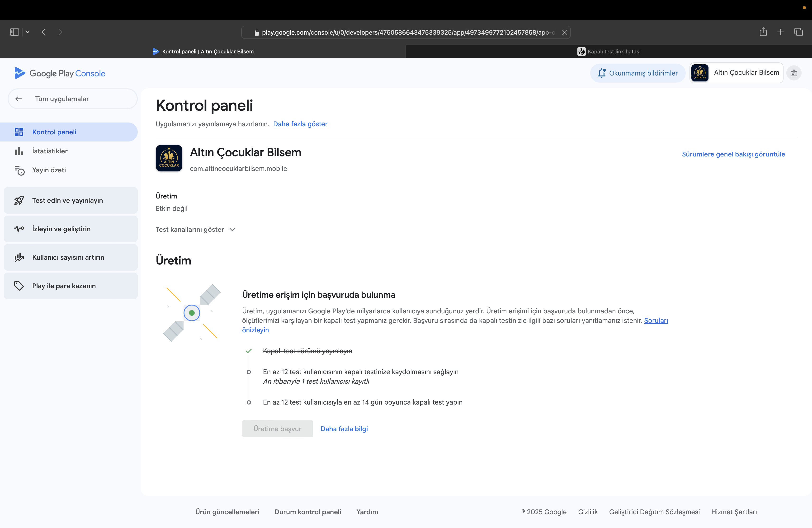Open a new tab with the plus icon
Screen dimensions: 812x528
(x=780, y=32)
